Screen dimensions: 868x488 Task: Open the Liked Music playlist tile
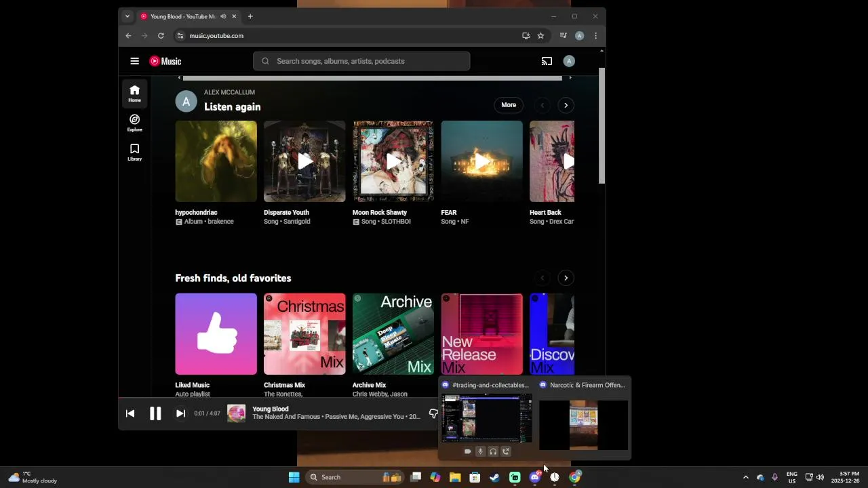(x=216, y=334)
